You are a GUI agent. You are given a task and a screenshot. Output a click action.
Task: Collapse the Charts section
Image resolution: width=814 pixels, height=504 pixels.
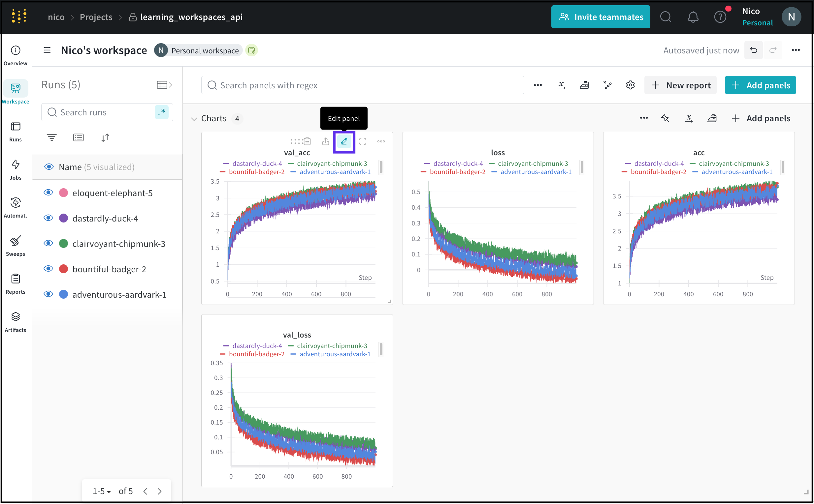194,119
